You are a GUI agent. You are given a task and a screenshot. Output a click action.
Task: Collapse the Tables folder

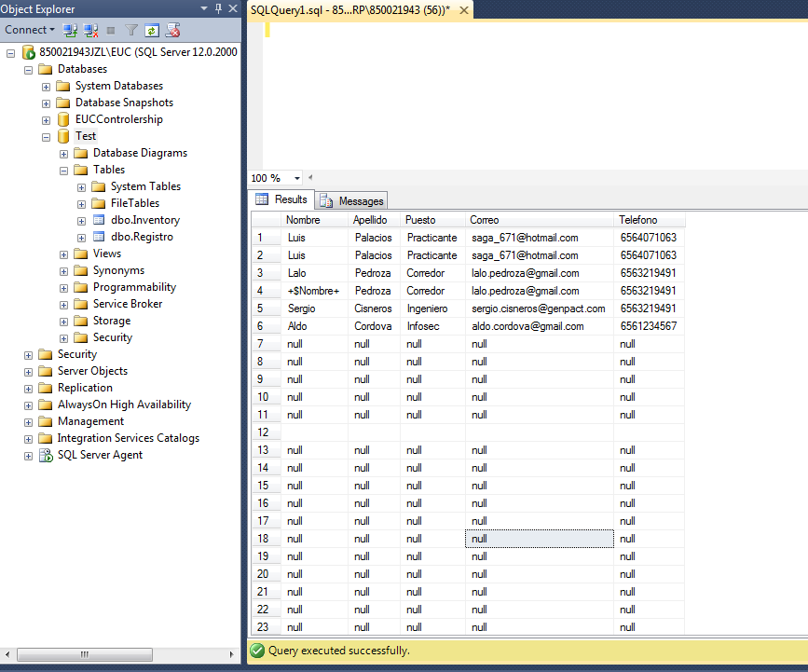63,171
